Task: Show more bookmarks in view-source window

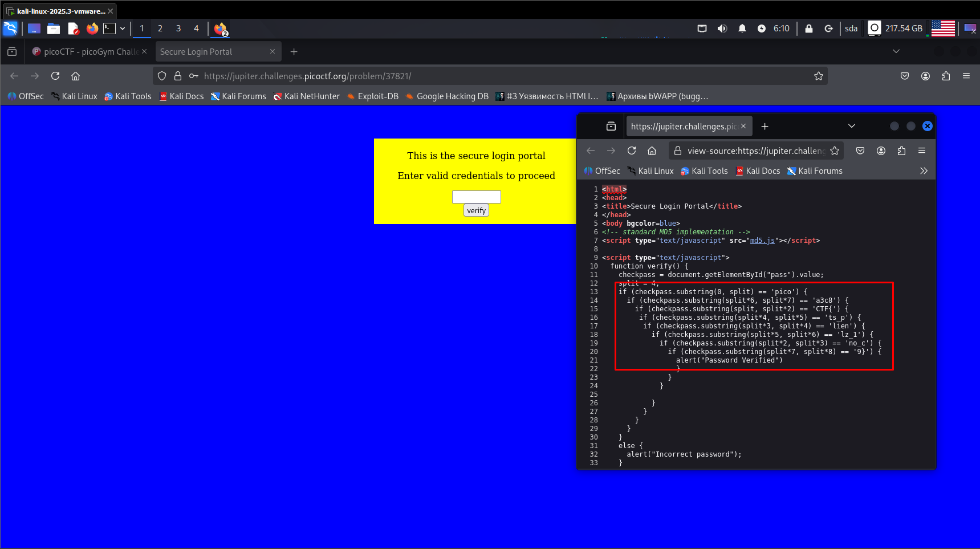Action: [924, 171]
